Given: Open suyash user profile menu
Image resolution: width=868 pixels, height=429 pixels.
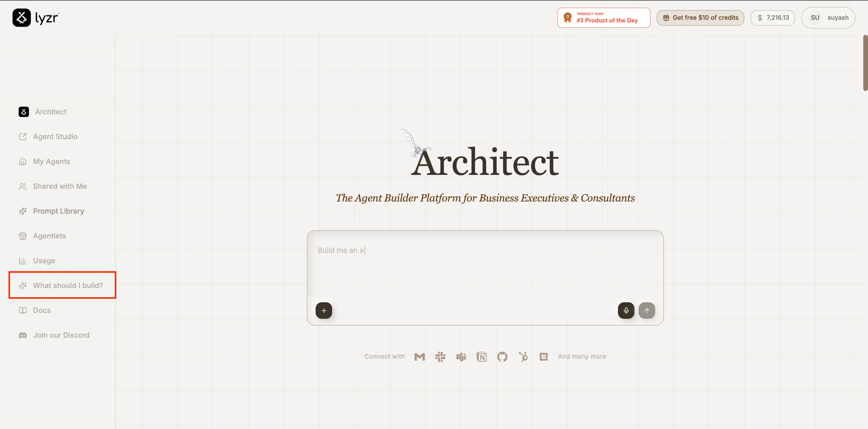Looking at the screenshot, I should point(828,17).
